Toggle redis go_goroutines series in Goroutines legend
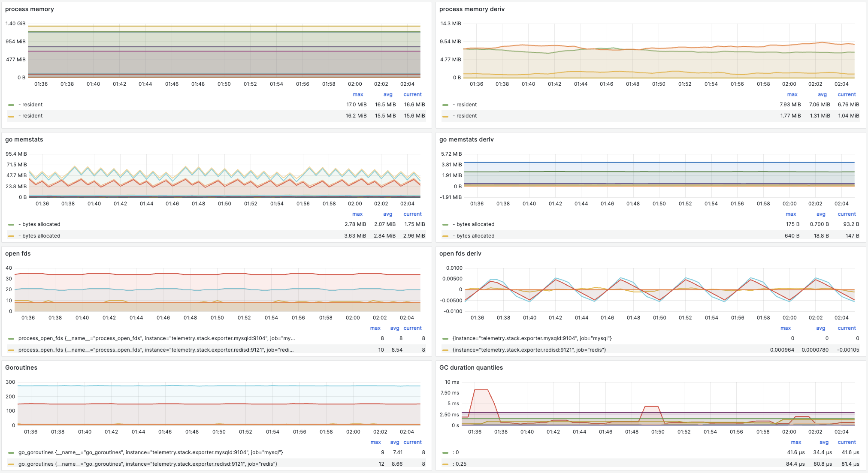The image size is (868, 473). pyautogui.click(x=148, y=464)
